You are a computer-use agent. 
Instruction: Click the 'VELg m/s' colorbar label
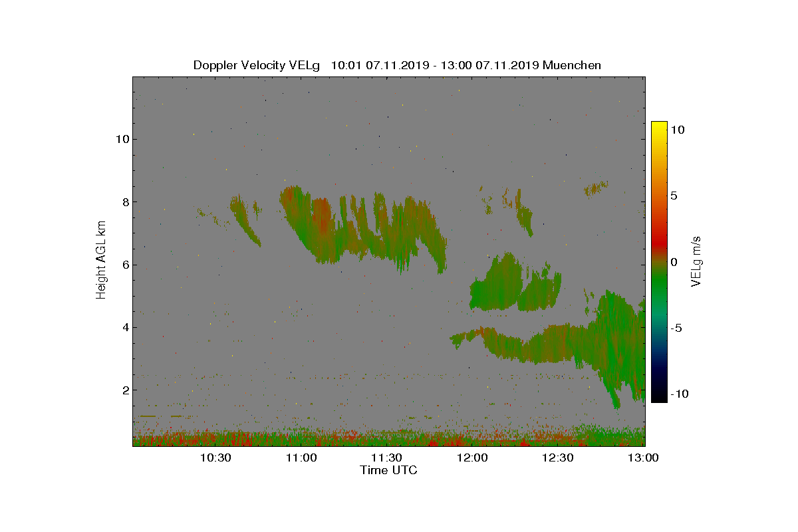696,261
